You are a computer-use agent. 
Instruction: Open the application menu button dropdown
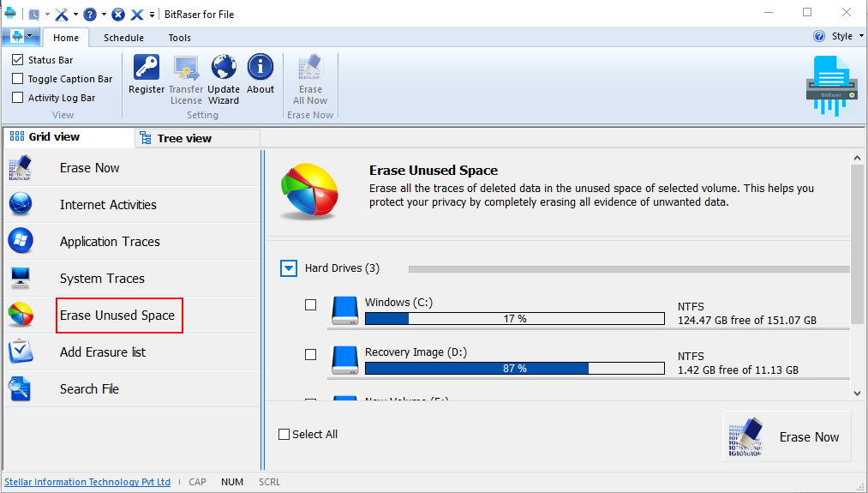coord(21,37)
